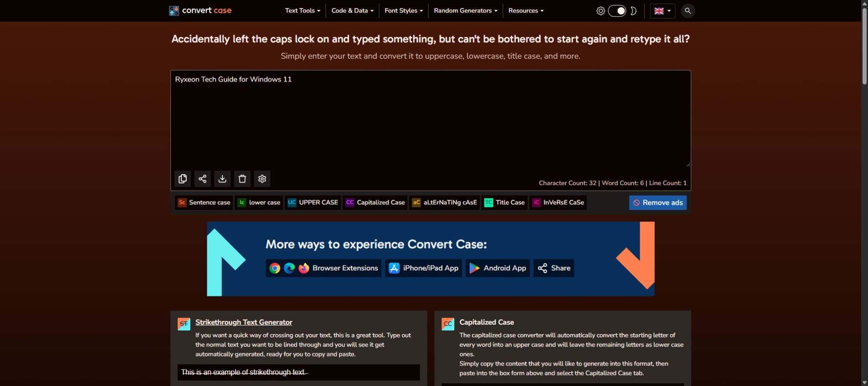Image resolution: width=868 pixels, height=386 pixels.
Task: Expand the Random Generators menu
Action: (x=466, y=10)
